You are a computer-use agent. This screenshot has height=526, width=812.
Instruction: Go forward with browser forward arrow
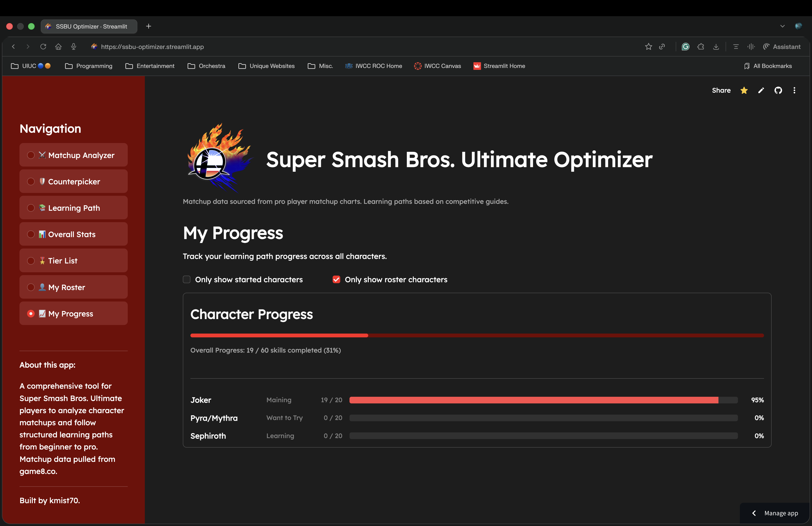point(28,47)
